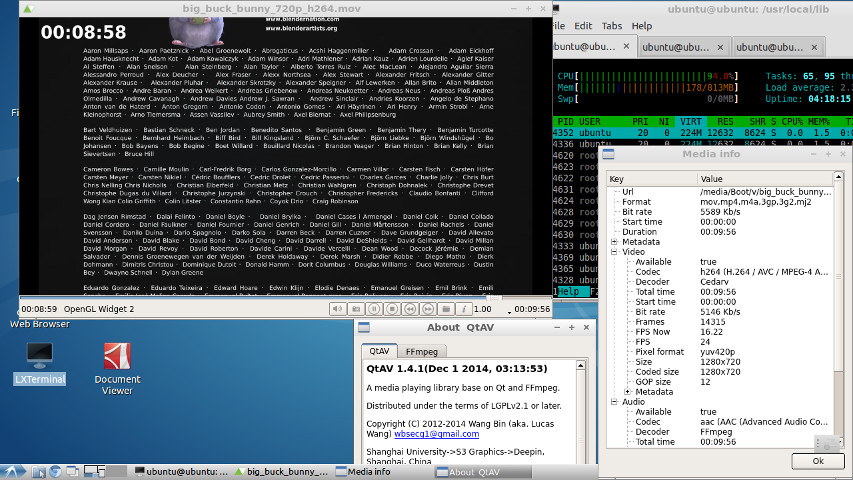The height and width of the screenshot is (480, 853).
Task: Collapse the Audio section in Media info
Action: [x=614, y=401]
